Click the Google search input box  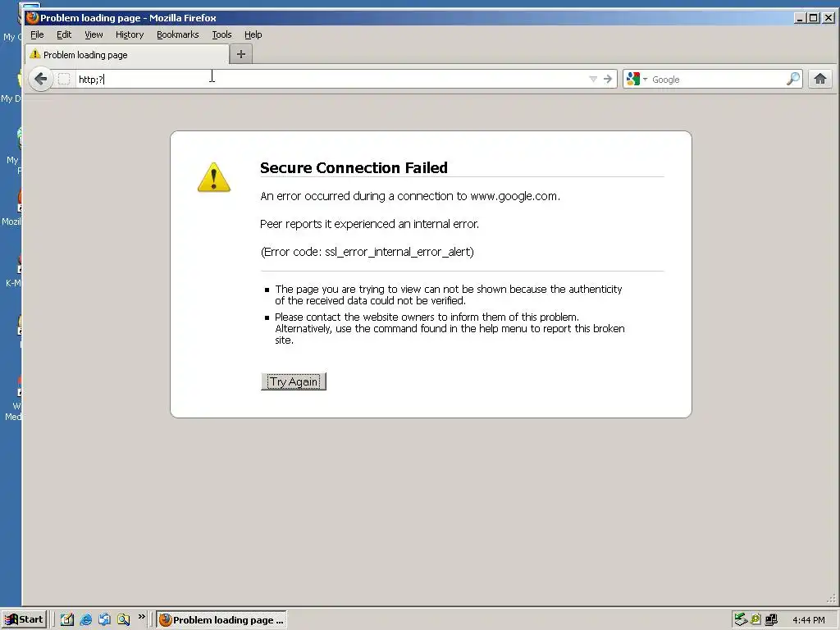tap(718, 80)
